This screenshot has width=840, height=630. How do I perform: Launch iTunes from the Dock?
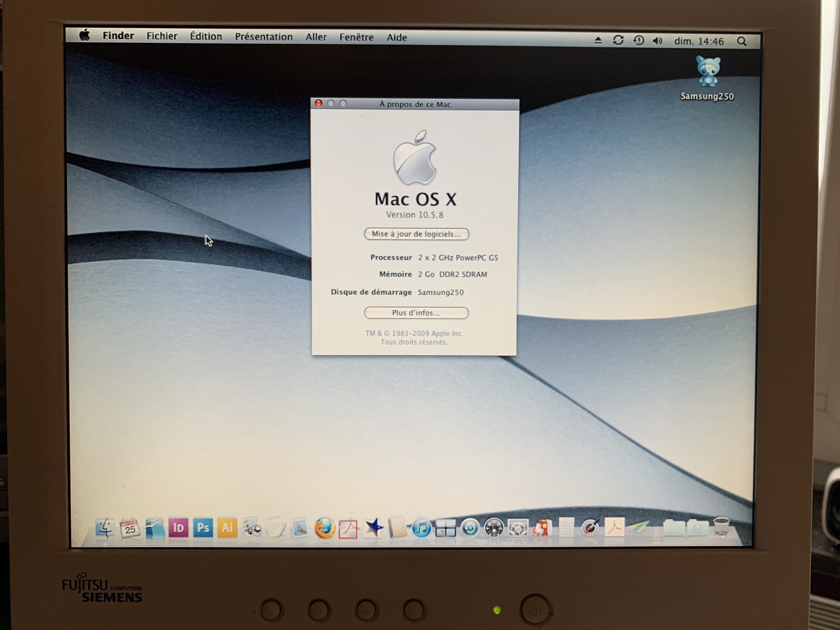pyautogui.click(x=421, y=528)
